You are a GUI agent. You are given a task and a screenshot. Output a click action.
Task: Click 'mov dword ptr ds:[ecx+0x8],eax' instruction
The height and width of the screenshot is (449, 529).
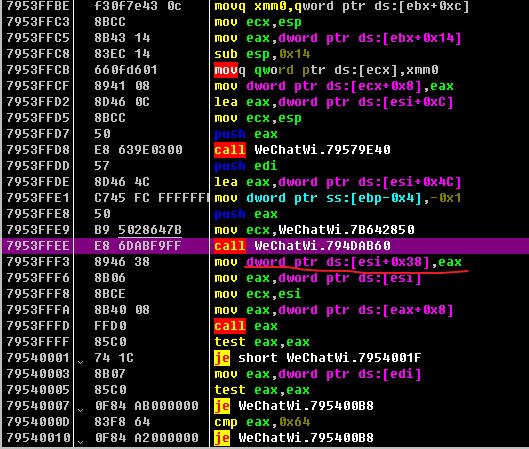coord(334,86)
